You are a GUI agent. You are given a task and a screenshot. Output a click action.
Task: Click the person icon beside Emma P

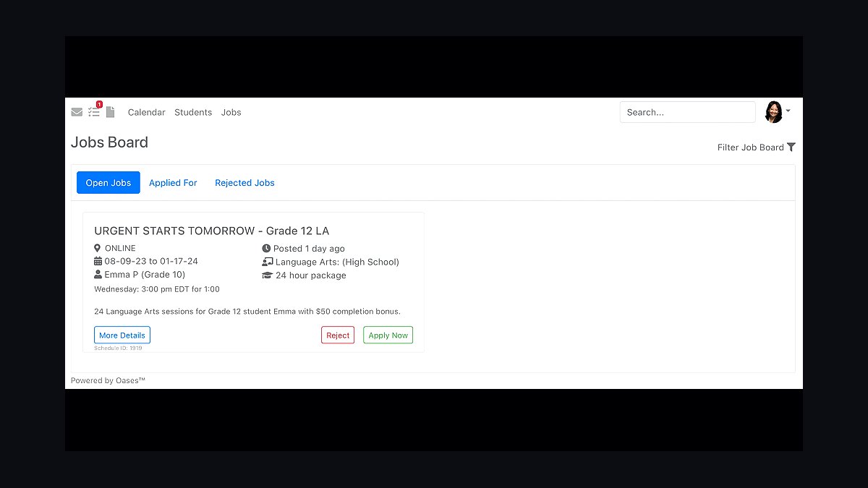(98, 275)
